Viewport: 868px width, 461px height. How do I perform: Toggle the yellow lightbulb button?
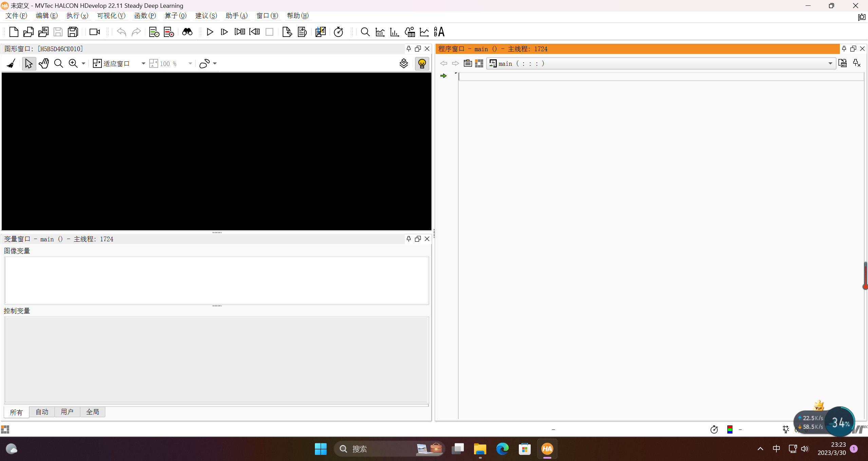pyautogui.click(x=422, y=63)
